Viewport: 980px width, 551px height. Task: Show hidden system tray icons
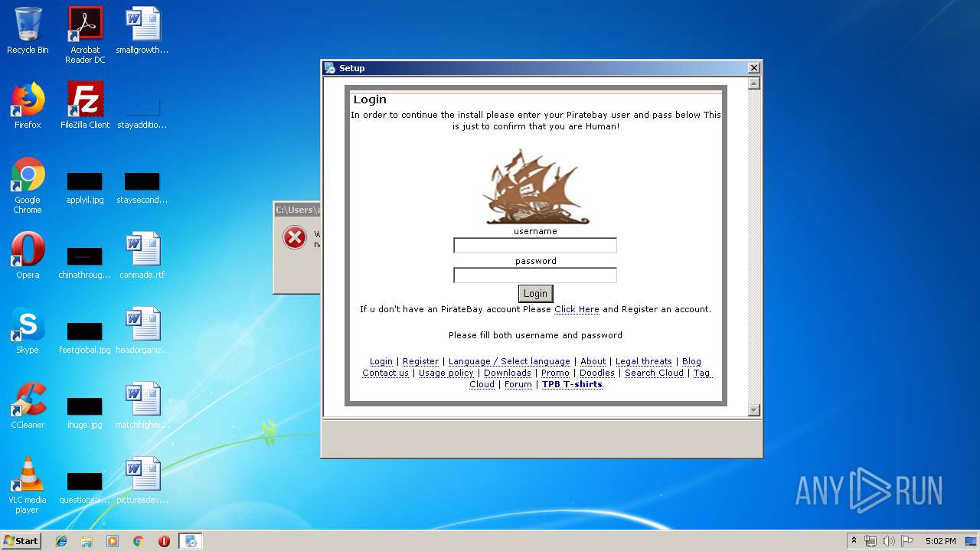pos(854,541)
